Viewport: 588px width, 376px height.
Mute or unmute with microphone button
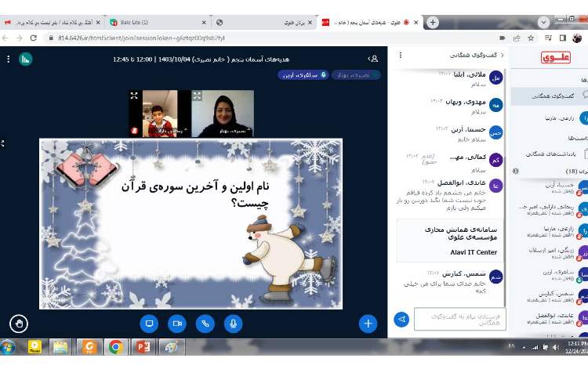(234, 324)
